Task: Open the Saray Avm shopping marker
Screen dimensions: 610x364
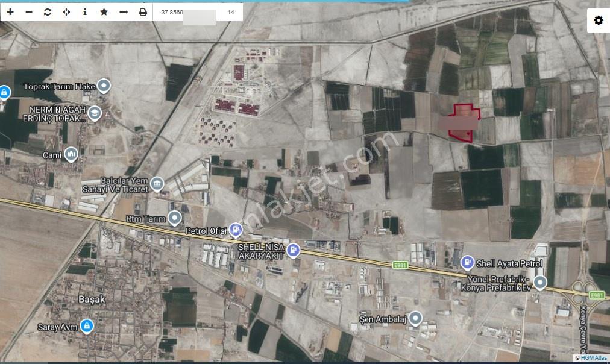Action: (x=86, y=326)
